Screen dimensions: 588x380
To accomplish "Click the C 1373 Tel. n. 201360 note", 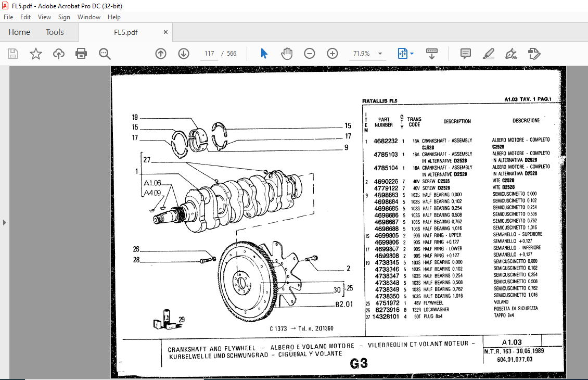I will (x=301, y=328).
